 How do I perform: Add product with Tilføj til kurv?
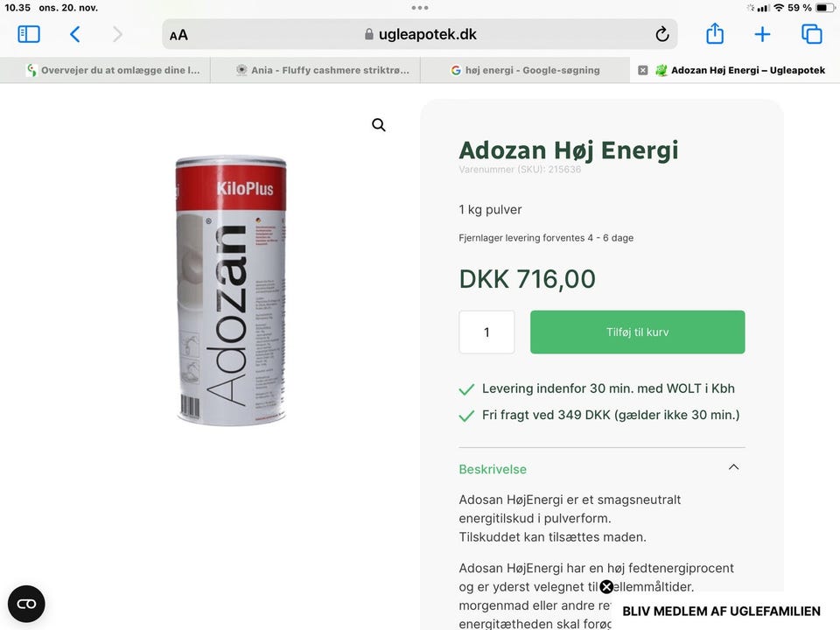[x=638, y=332]
